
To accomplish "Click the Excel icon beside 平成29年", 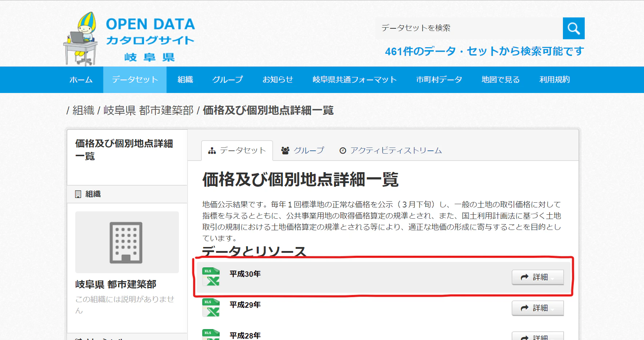I will (211, 308).
